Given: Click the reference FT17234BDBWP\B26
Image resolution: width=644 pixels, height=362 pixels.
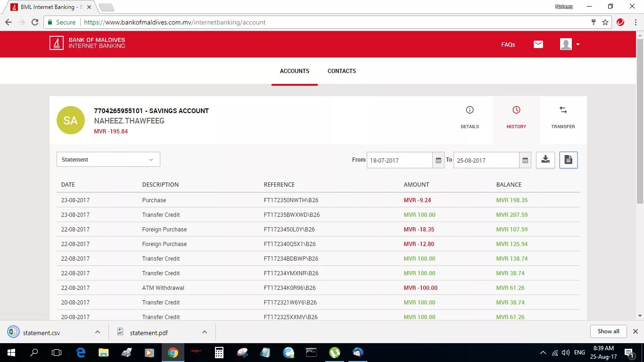Looking at the screenshot, I should [291, 259].
